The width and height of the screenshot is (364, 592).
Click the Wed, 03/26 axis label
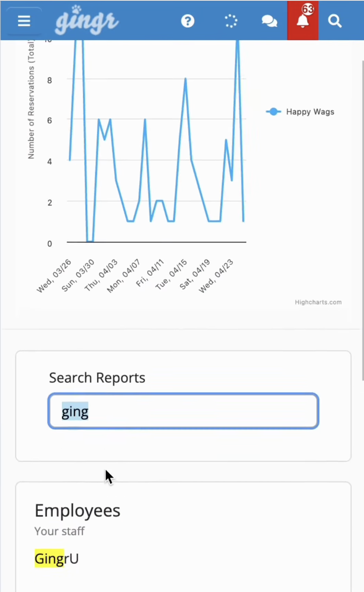tap(54, 276)
